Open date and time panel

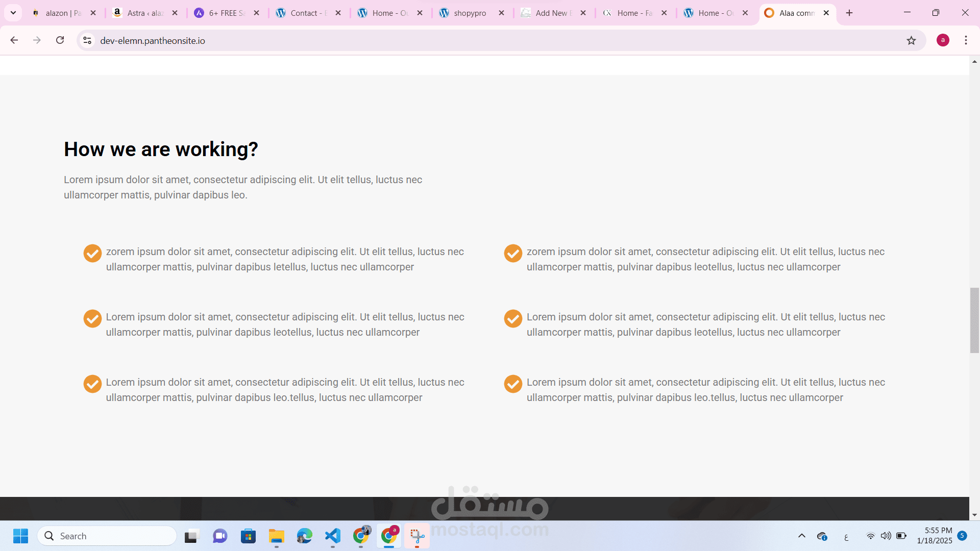point(934,536)
